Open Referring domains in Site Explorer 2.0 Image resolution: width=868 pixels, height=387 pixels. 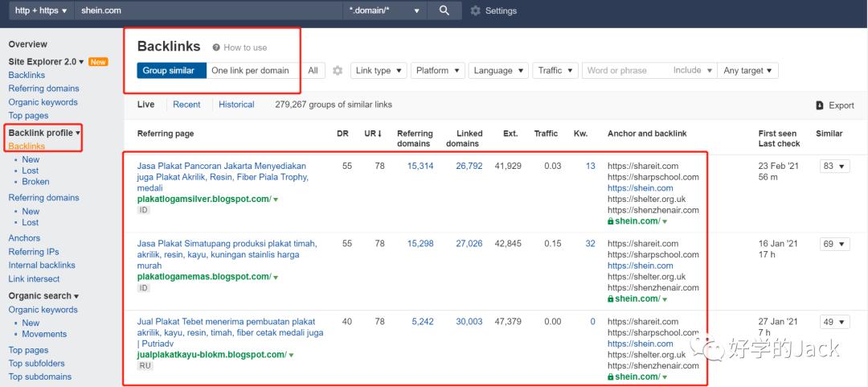[x=43, y=89]
